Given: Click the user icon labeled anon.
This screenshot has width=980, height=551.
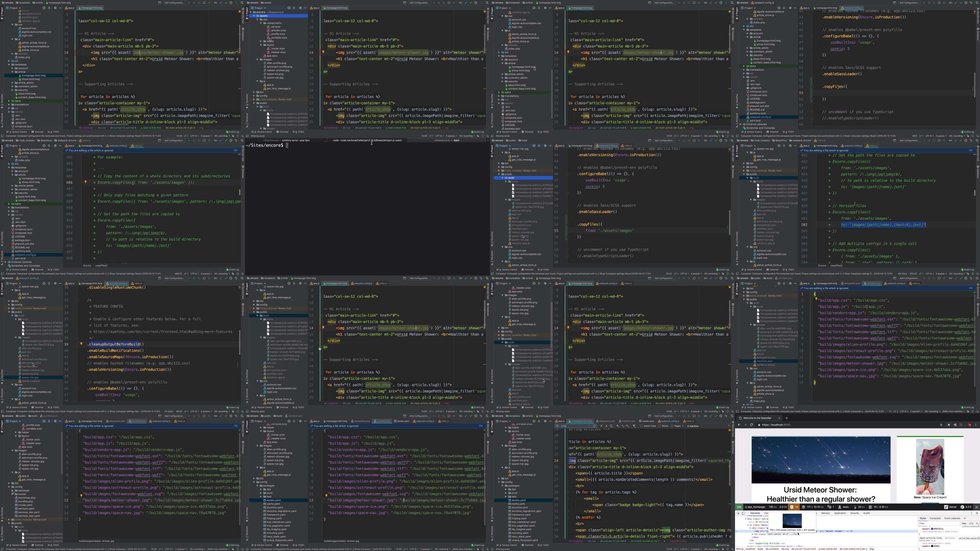Looking at the screenshot, I should click(x=840, y=507).
